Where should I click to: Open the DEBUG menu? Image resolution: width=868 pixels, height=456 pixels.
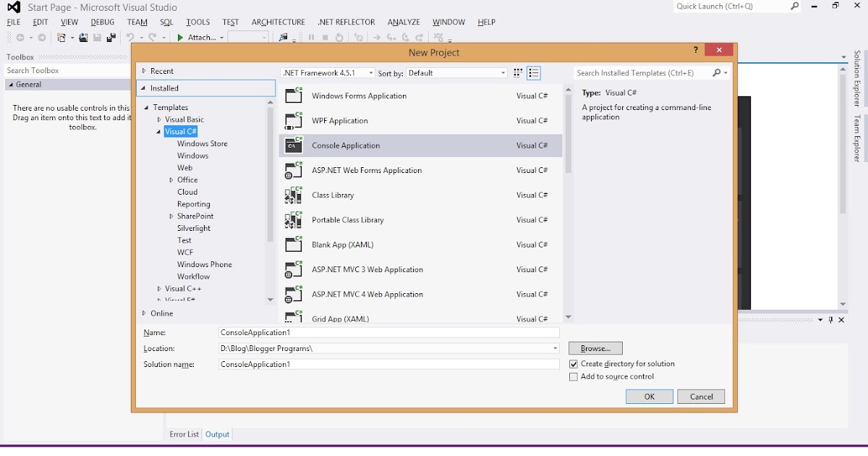point(103,22)
